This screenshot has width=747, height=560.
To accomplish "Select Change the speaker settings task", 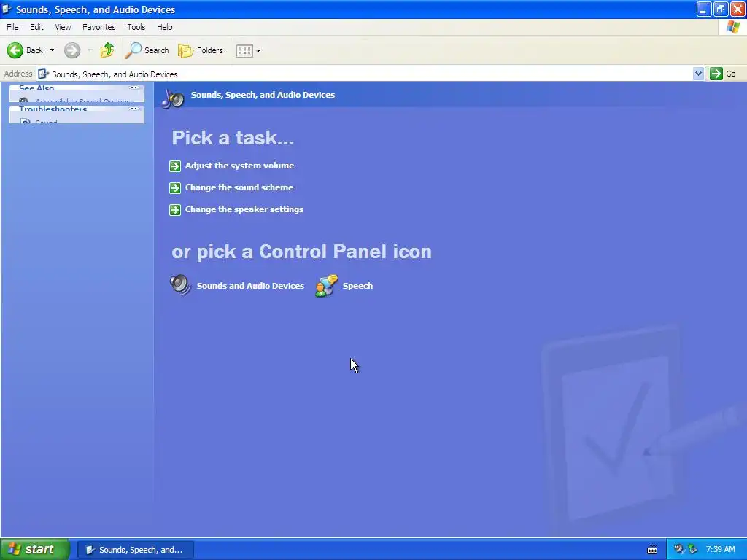I will click(236, 209).
